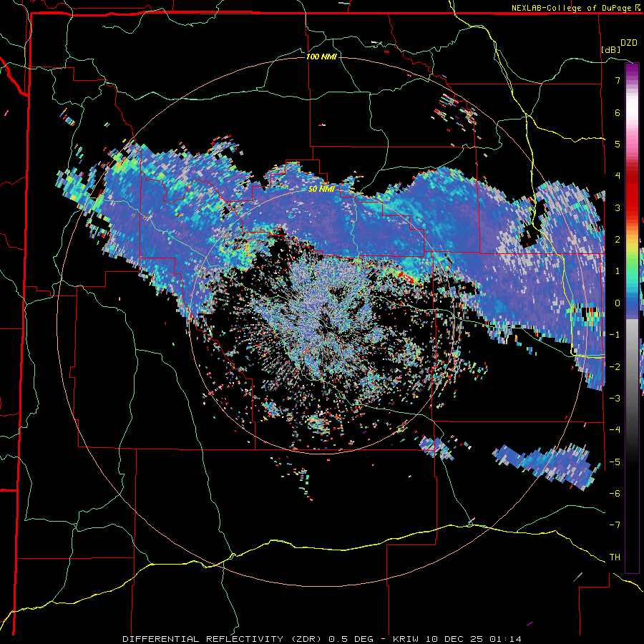The height and width of the screenshot is (644, 644).
Task: Click the positive 6 value on the dB scale
Action: point(618,112)
